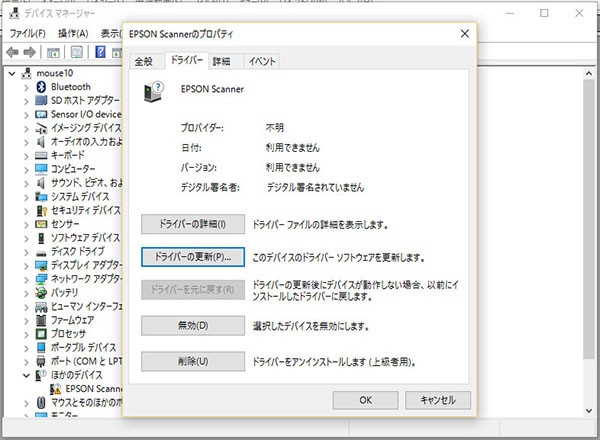600x440 pixels.
Task: Select the イメージング デバイス icon
Action: pos(41,128)
